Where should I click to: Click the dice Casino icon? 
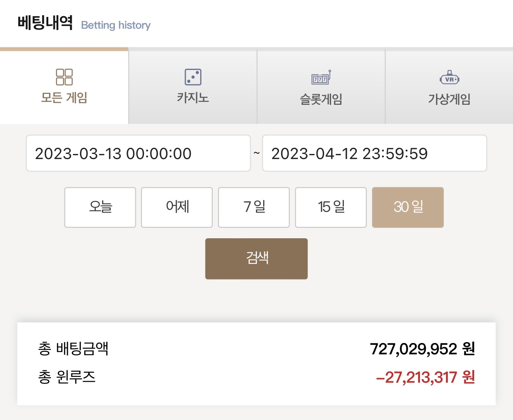(193, 77)
